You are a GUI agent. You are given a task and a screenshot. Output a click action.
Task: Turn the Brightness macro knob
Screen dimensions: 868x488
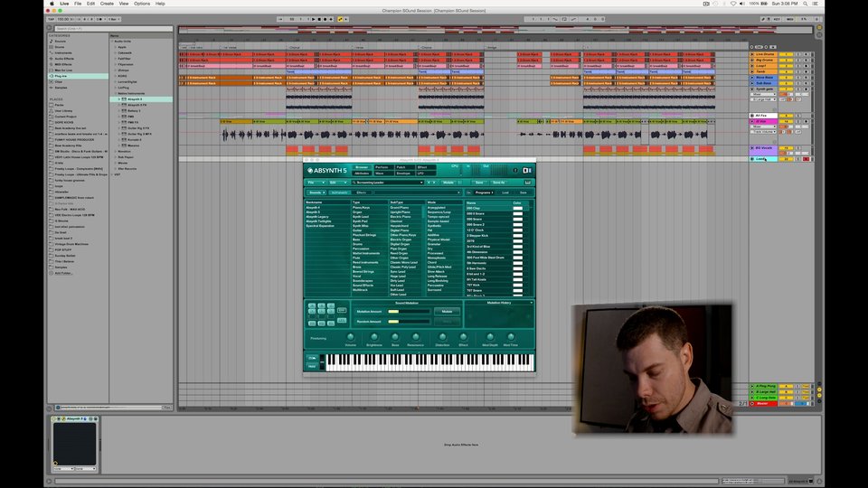pyautogui.click(x=374, y=337)
